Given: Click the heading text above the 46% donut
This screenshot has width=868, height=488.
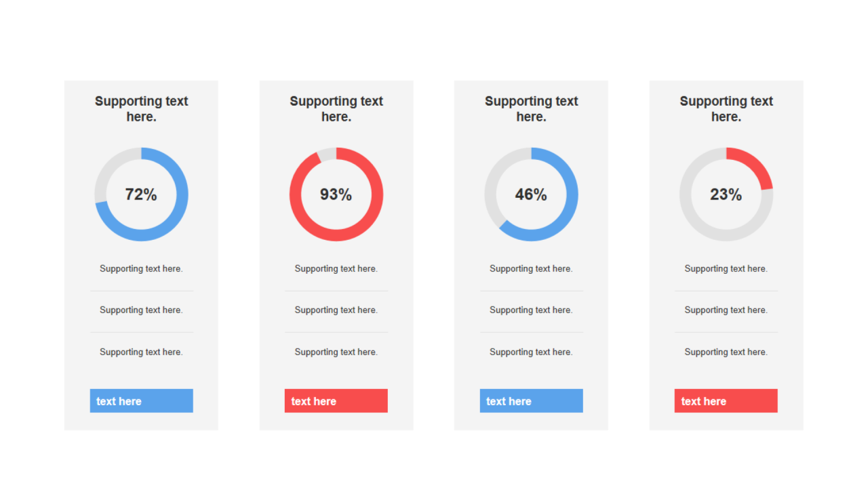Looking at the screenshot, I should click(531, 108).
